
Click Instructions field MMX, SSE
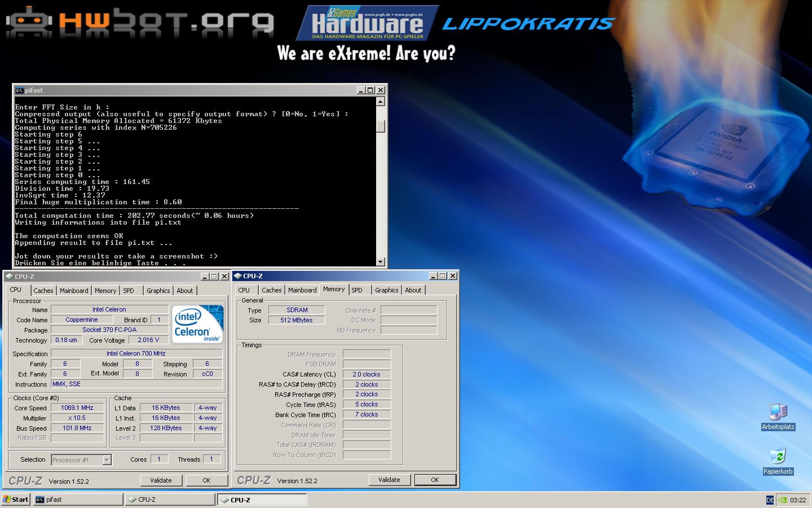click(136, 384)
